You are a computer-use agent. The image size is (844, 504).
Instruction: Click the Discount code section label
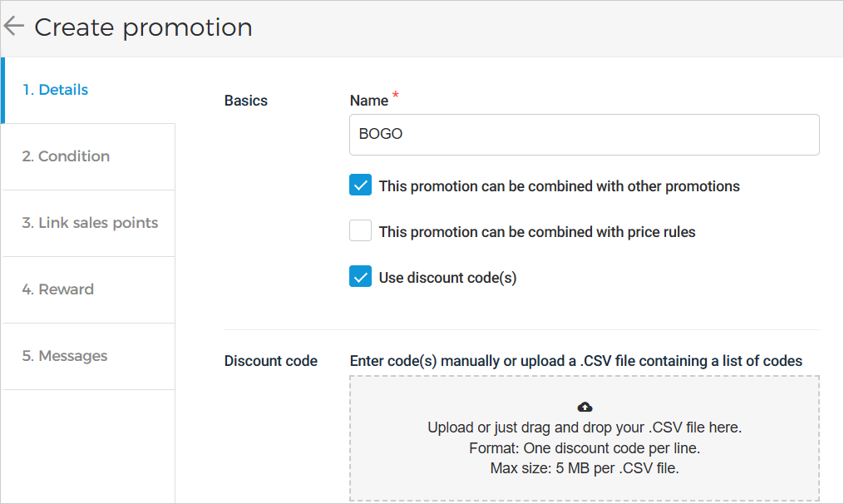pyautogui.click(x=271, y=361)
